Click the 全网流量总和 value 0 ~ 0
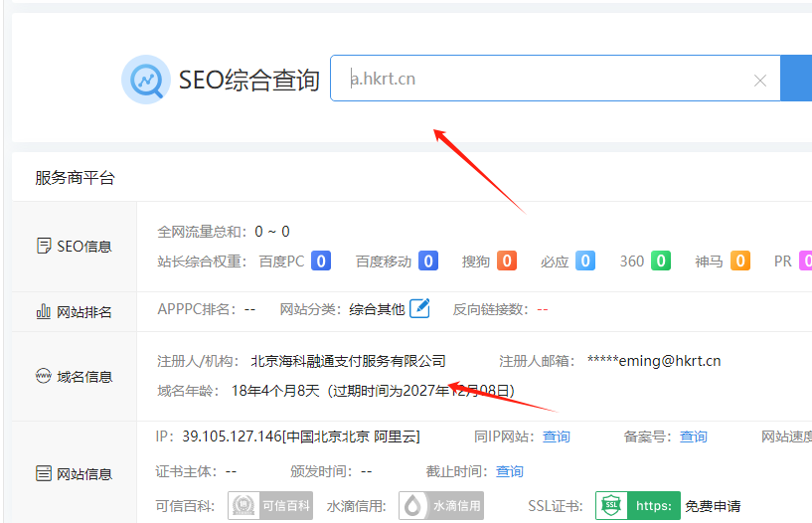Screen dimensions: 812x523 click(x=272, y=232)
